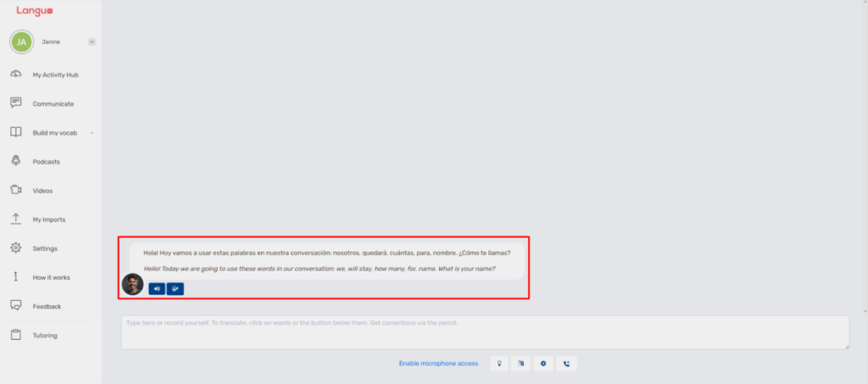
Task: Click the translate icon below the input box
Action: coord(521,364)
